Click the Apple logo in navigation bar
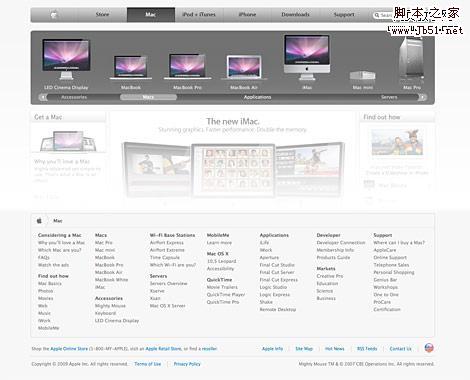This screenshot has height=380, width=470. point(54,15)
